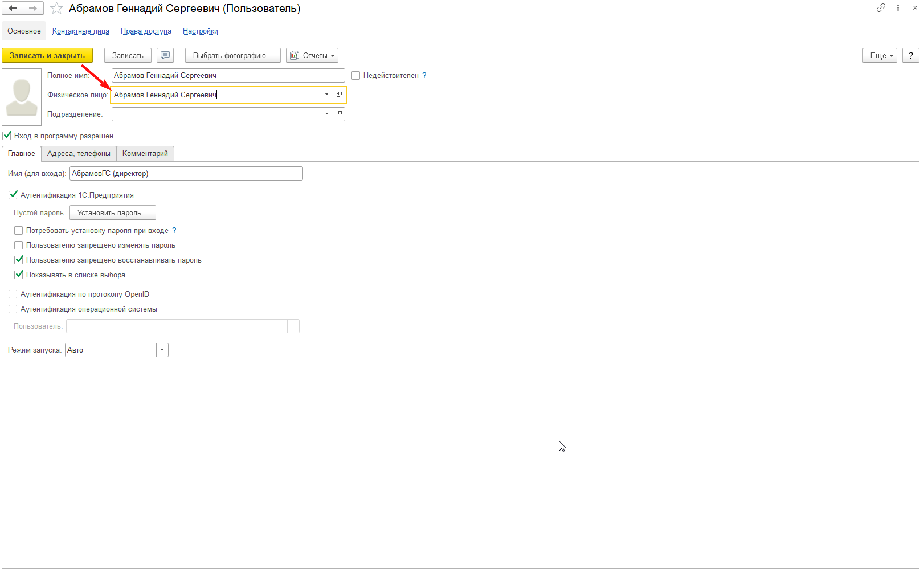Screen dimensions: 924x573
Task: Click the Подразделение field
Action: tap(216, 114)
